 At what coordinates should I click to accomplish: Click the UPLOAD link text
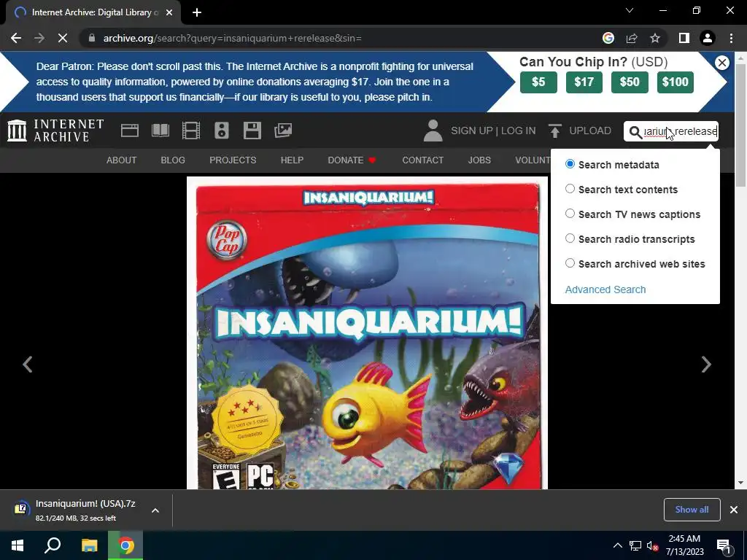(589, 131)
